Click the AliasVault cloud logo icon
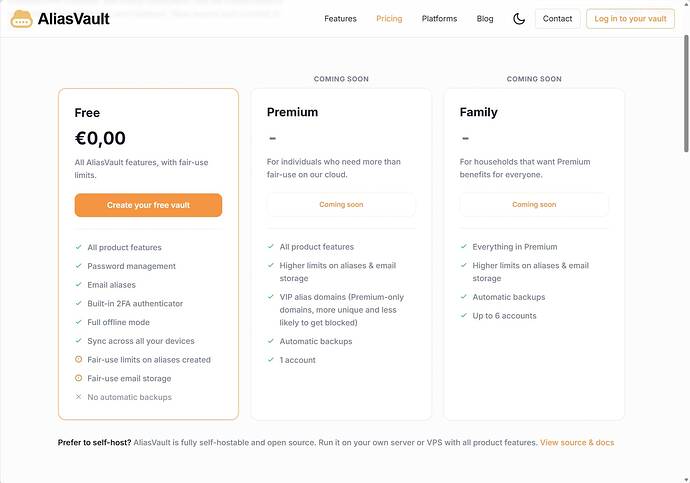 pyautogui.click(x=21, y=19)
